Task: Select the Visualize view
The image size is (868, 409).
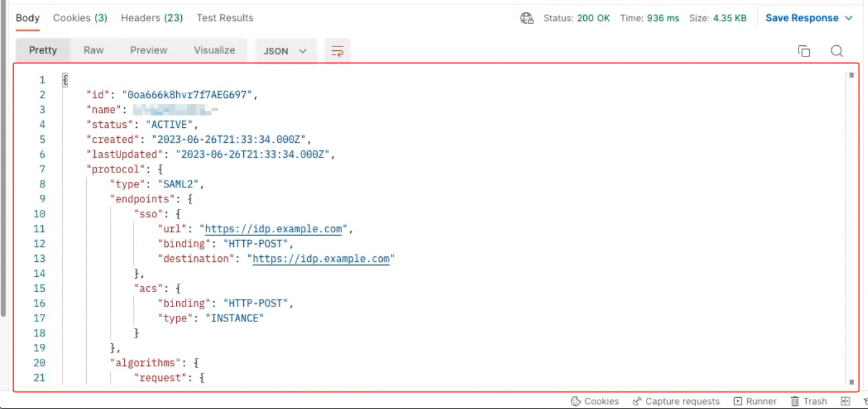Action: [214, 50]
